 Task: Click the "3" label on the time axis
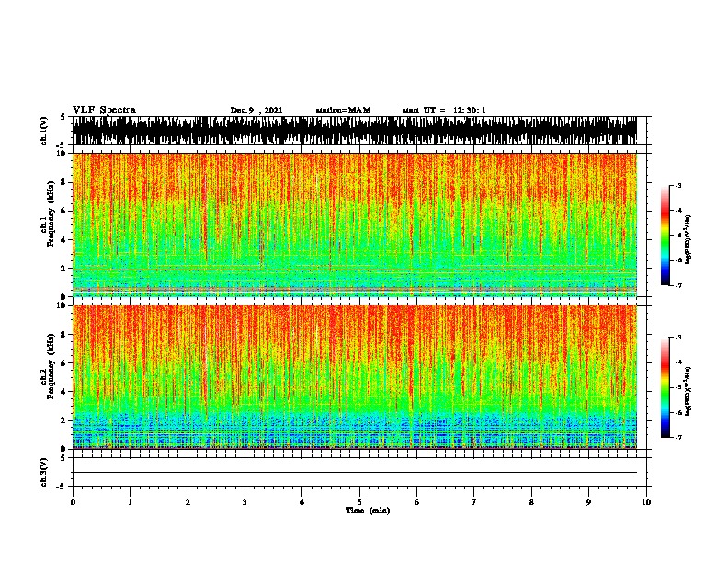pyautogui.click(x=245, y=502)
